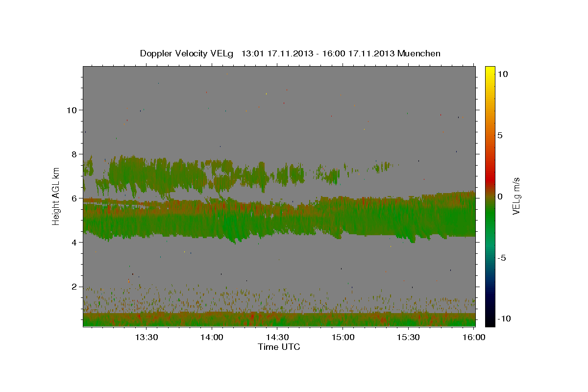
Task: Click the 8 km height tick label
Action: coord(73,154)
